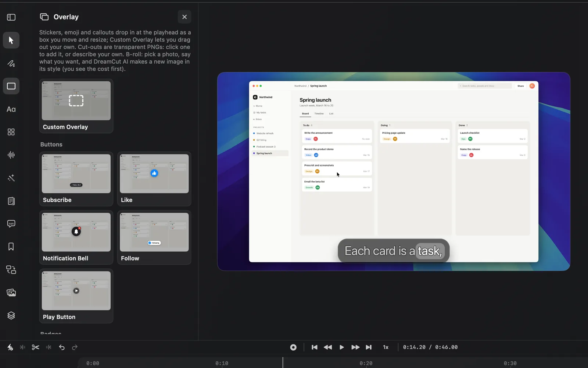Viewport: 588px width, 368px height.
Task: Insert the Like button overlay
Action: (154, 179)
